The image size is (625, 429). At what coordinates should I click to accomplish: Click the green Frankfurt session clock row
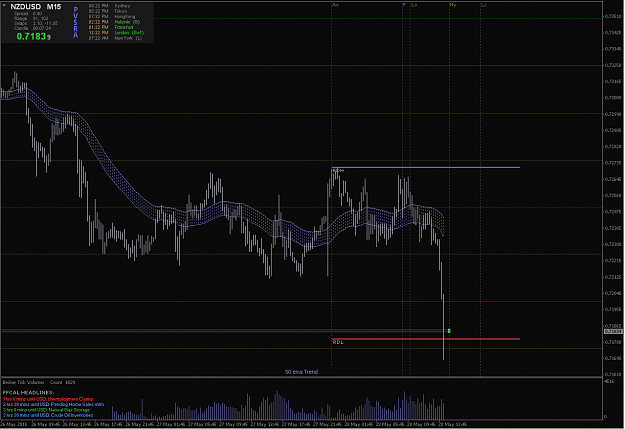pyautogui.click(x=111, y=27)
